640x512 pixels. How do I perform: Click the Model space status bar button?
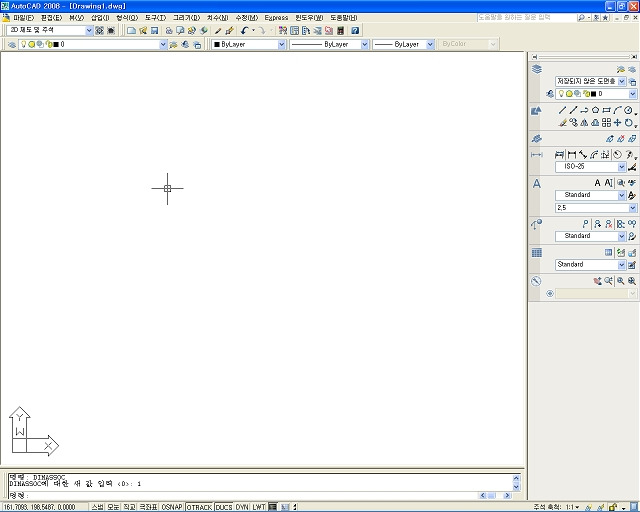pyautogui.click(x=273, y=507)
